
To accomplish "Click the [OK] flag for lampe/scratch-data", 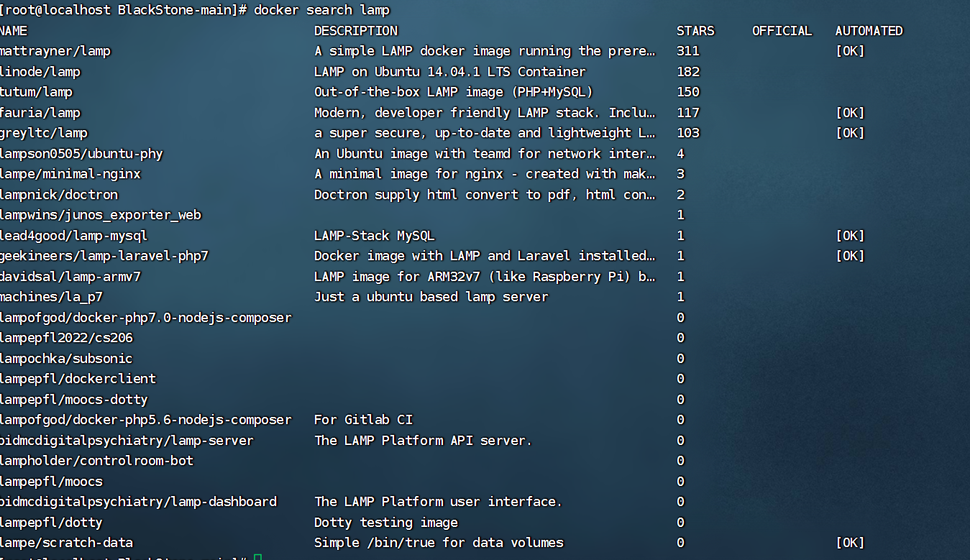I will pos(851,543).
